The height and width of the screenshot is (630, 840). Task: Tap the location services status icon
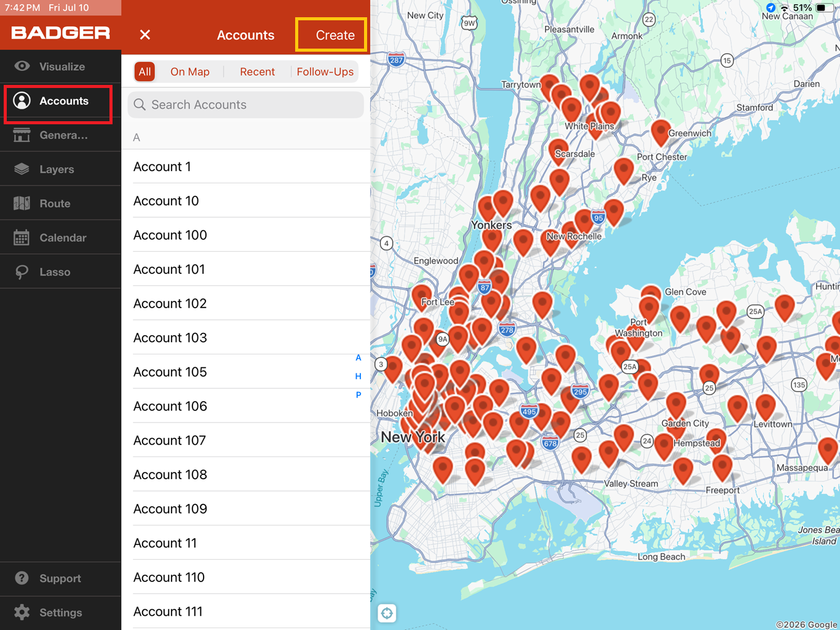click(771, 7)
